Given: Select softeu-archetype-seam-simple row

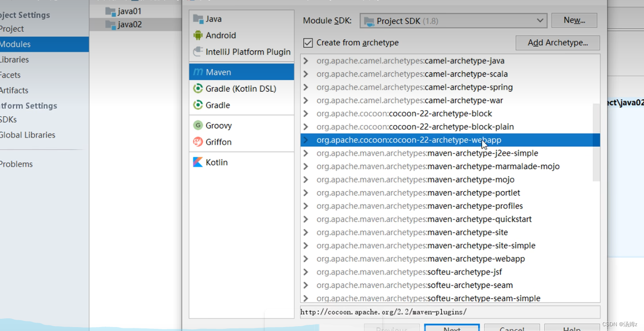Looking at the screenshot, I should pos(450,298).
